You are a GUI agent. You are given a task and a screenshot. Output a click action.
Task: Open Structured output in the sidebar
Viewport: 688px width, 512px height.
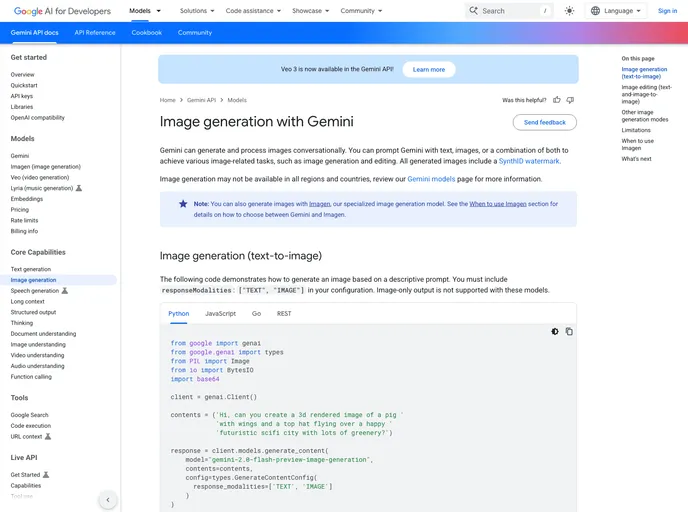tap(33, 312)
